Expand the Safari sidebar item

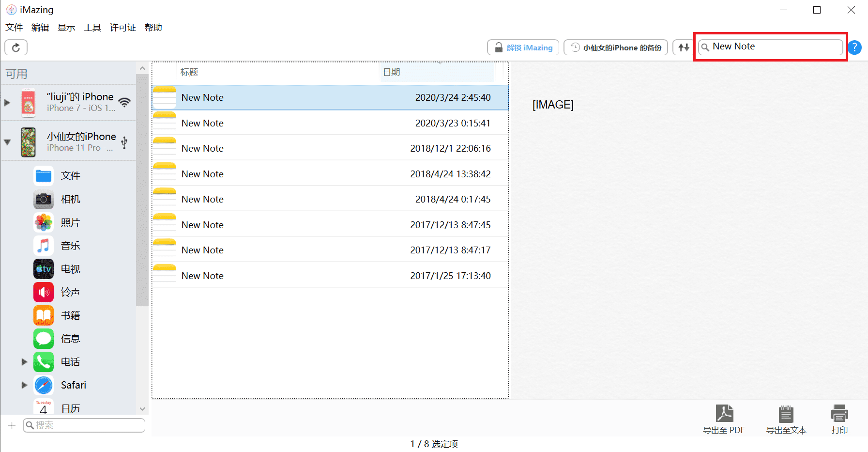(x=24, y=385)
